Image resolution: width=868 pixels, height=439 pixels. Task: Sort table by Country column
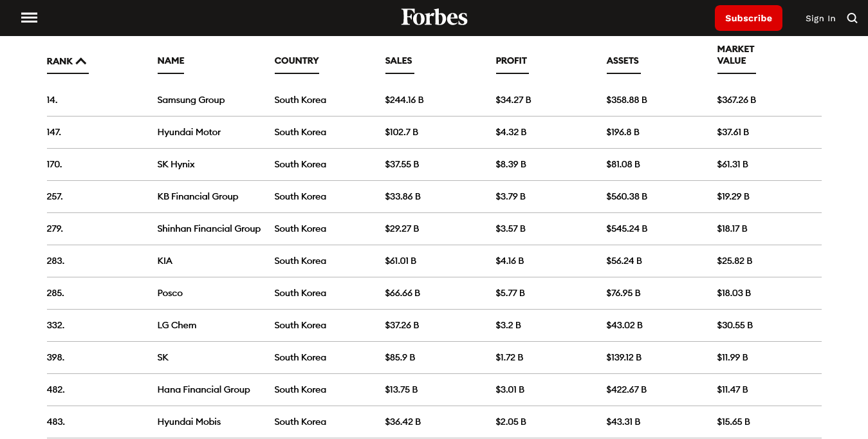[x=296, y=61]
